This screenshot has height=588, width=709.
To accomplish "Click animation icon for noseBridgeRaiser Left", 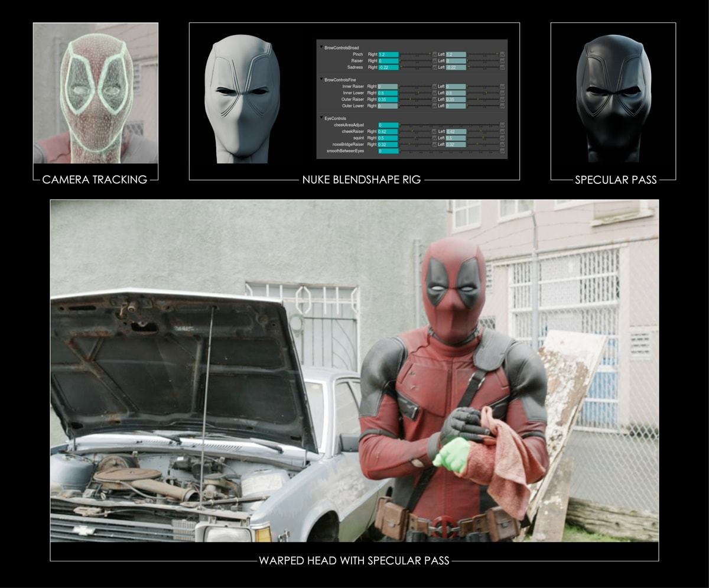I will [502, 144].
